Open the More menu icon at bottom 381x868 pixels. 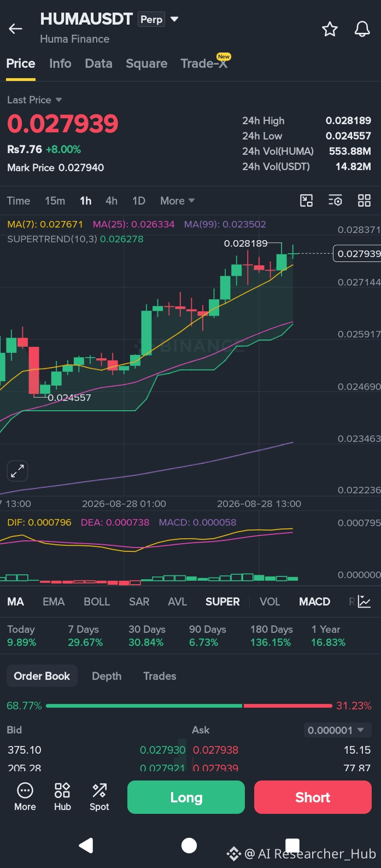[x=25, y=797]
